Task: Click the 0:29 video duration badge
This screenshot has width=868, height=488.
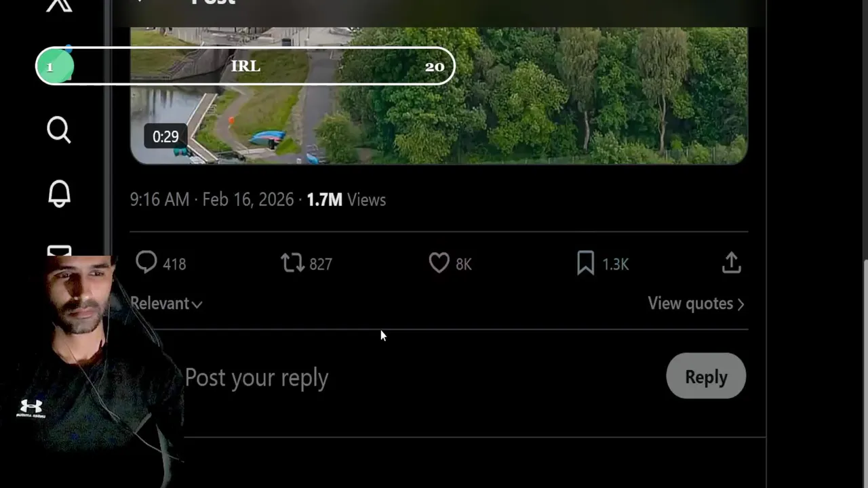Action: tap(165, 136)
